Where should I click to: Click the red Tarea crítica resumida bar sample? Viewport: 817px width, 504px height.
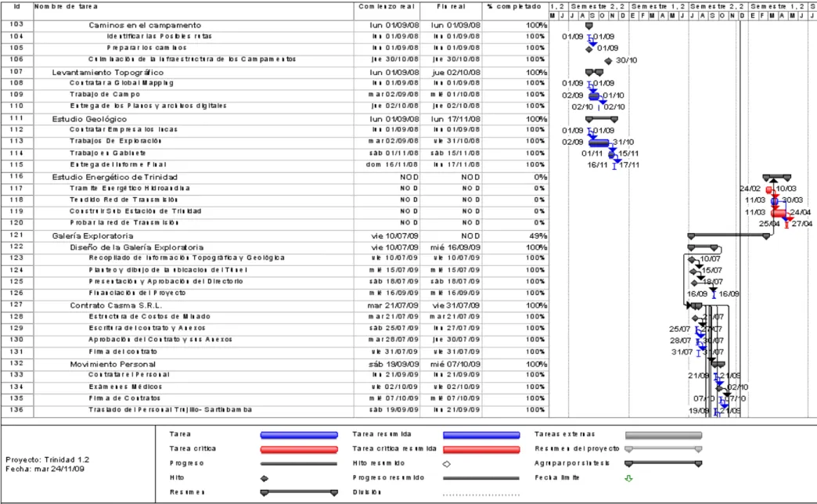(x=481, y=449)
